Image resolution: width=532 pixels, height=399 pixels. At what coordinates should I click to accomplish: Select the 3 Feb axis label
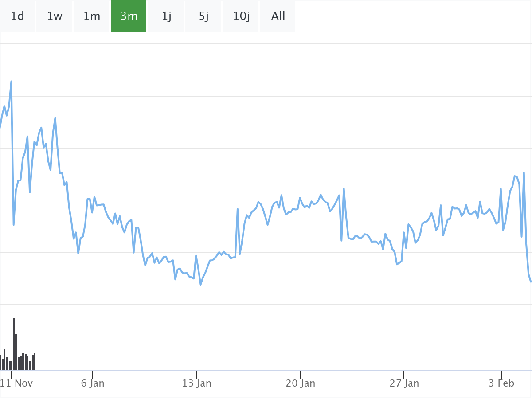tap(501, 383)
